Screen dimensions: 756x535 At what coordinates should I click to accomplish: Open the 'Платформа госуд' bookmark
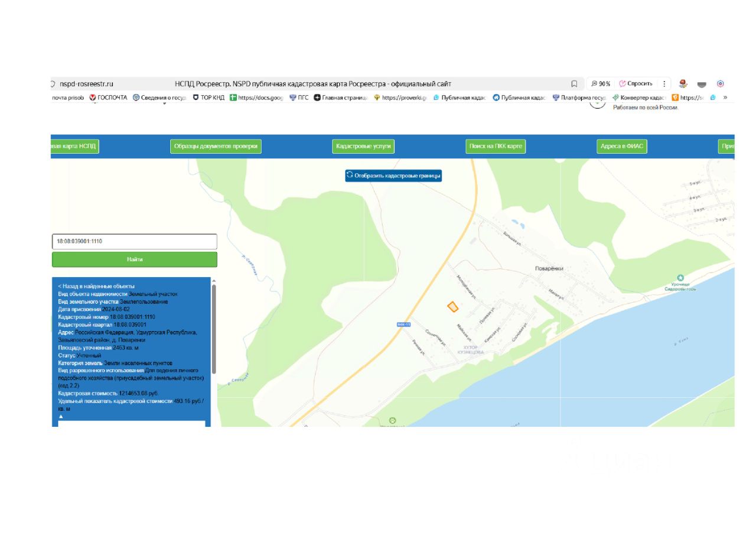[579, 98]
